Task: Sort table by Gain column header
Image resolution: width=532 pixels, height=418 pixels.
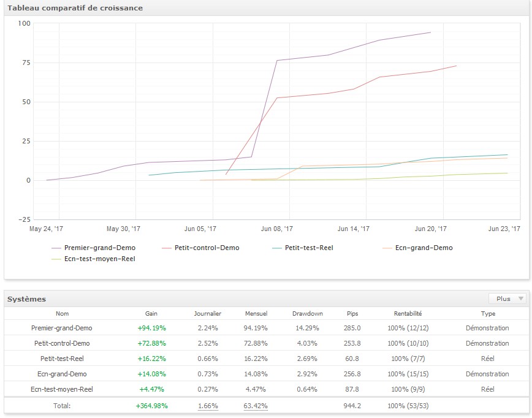Action: click(151, 314)
